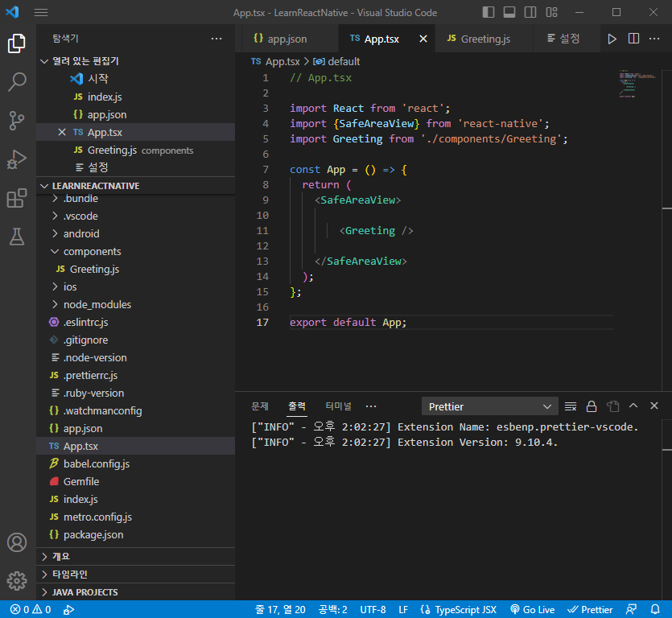The image size is (672, 618).
Task: Open the Run and Debug view
Action: pos(17,159)
